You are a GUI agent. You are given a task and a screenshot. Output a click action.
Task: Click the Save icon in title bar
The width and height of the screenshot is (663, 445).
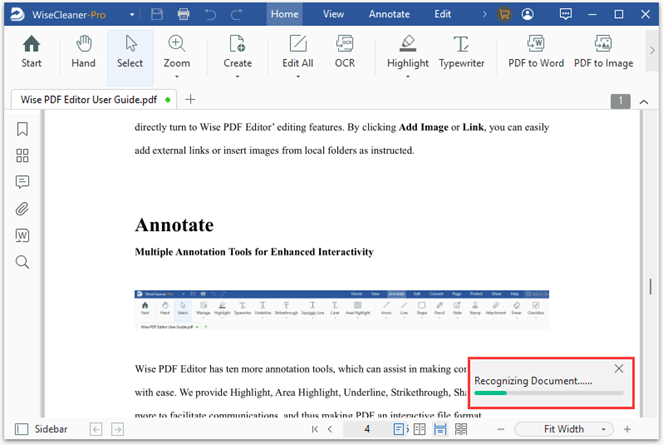click(x=157, y=14)
